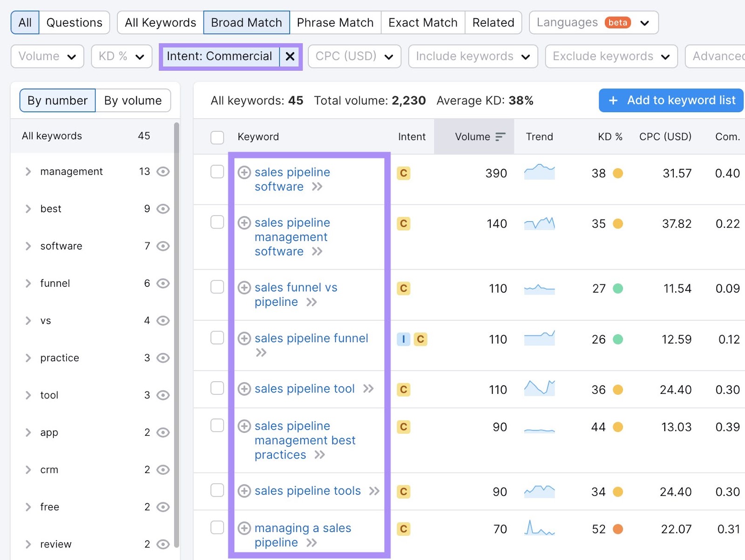
Task: Open the sales pipeline funnel keyword link
Action: tap(311, 338)
